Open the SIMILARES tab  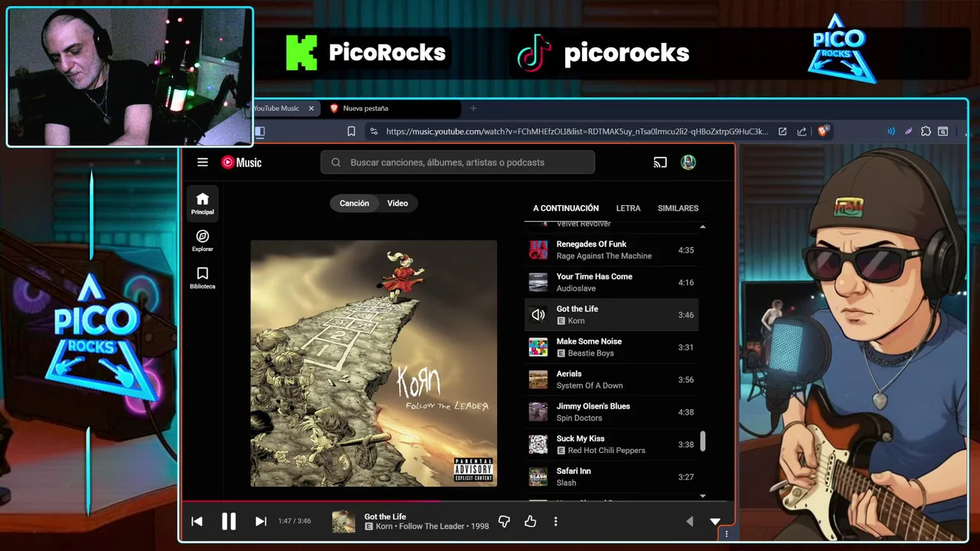pos(678,208)
